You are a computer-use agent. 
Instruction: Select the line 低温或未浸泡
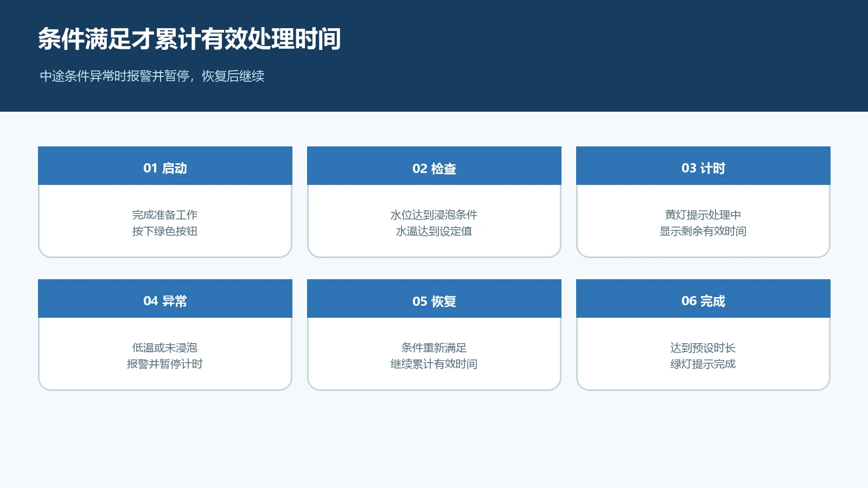(165, 348)
